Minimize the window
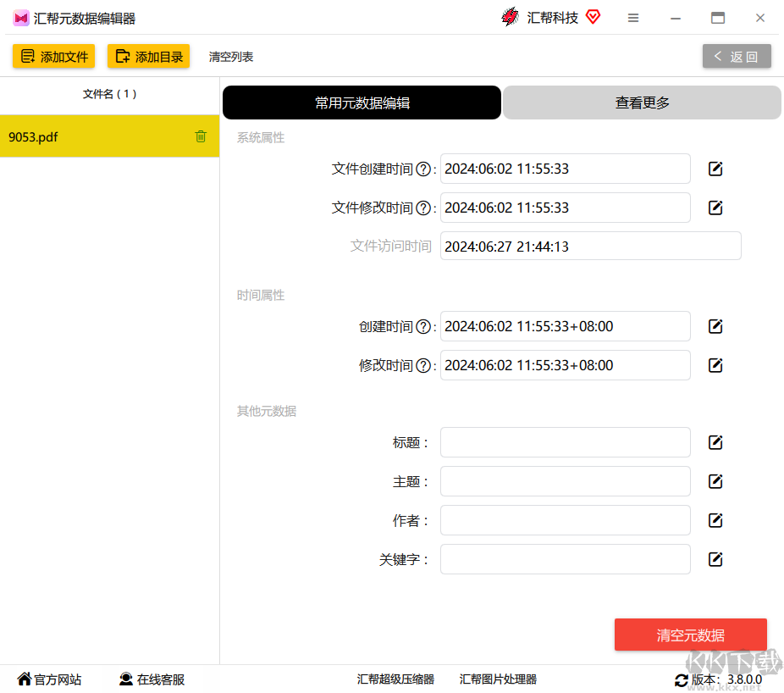784x693 pixels. 676,19
